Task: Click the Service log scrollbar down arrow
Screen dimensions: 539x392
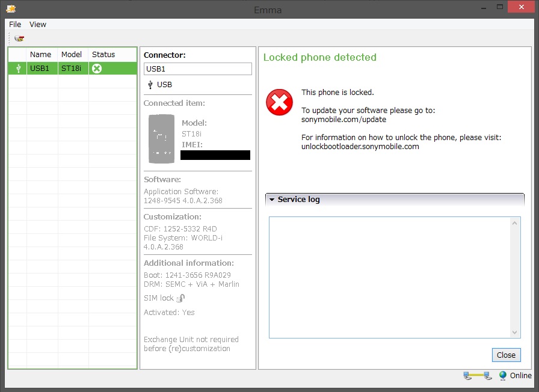Action: point(515,332)
